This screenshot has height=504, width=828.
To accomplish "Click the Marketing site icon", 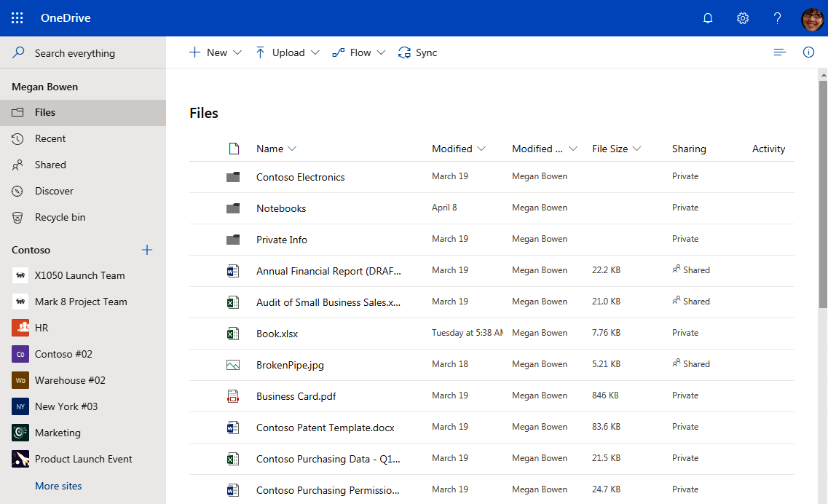I will (20, 433).
